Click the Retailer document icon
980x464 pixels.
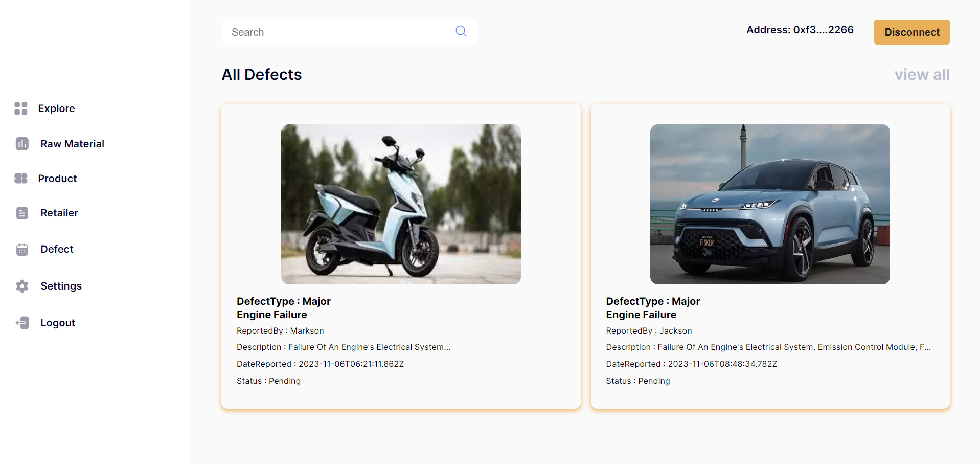pos(22,213)
